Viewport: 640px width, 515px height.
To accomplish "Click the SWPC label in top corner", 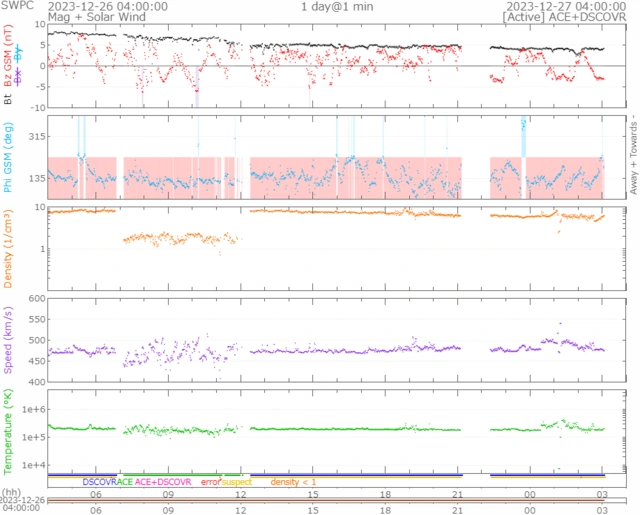I will click(x=18, y=6).
